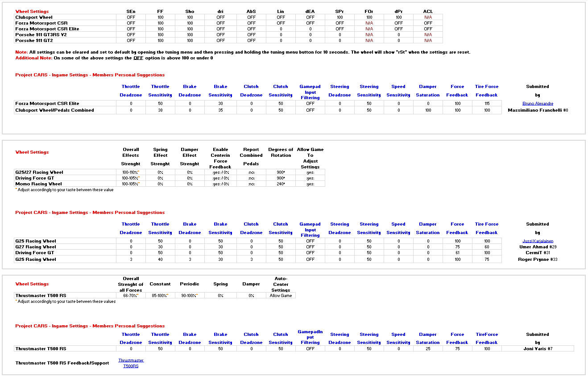Click the Roger Prynne #33 submitter name

click(x=538, y=260)
